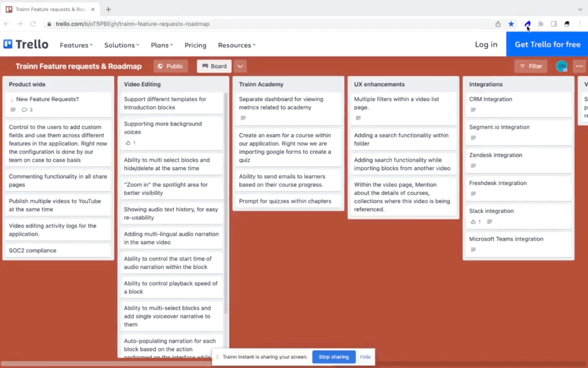
Task: Expand the Resources dropdown menu
Action: pos(237,45)
